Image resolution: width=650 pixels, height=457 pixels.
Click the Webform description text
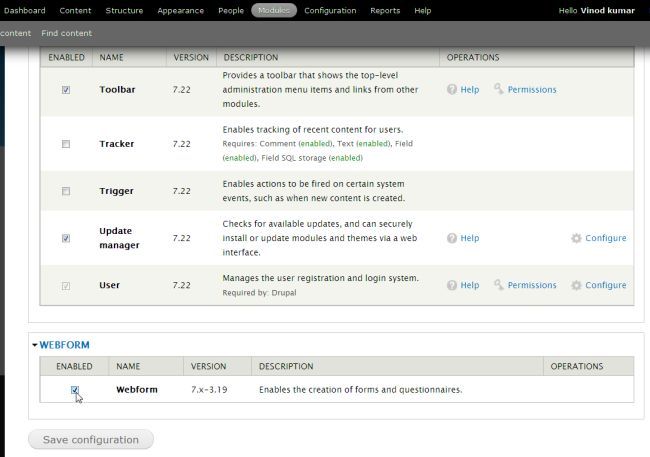point(360,390)
